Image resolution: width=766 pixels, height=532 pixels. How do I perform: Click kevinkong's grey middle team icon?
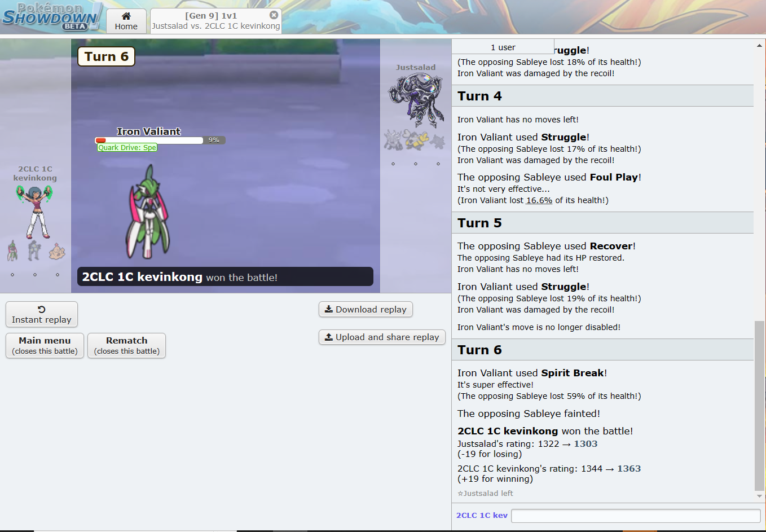35,250
